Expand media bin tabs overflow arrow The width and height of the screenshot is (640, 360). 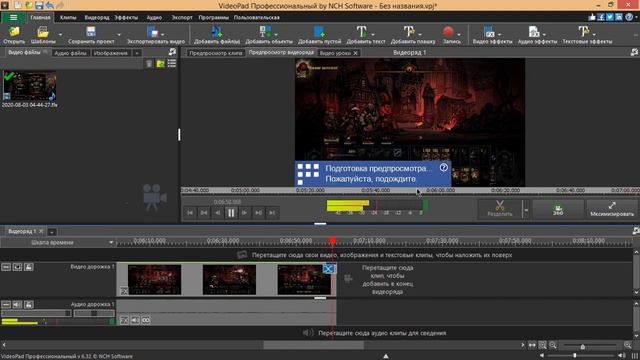137,53
